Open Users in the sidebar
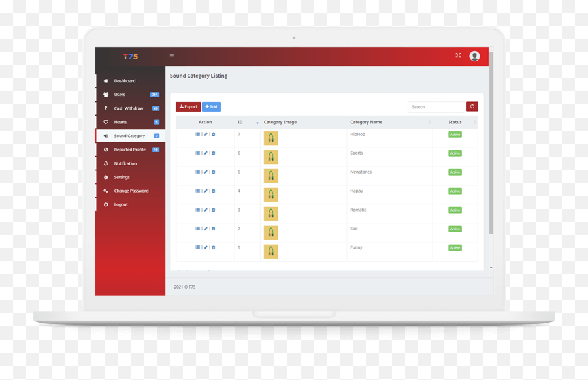Screen dimensions: 588x380 click(x=131, y=95)
